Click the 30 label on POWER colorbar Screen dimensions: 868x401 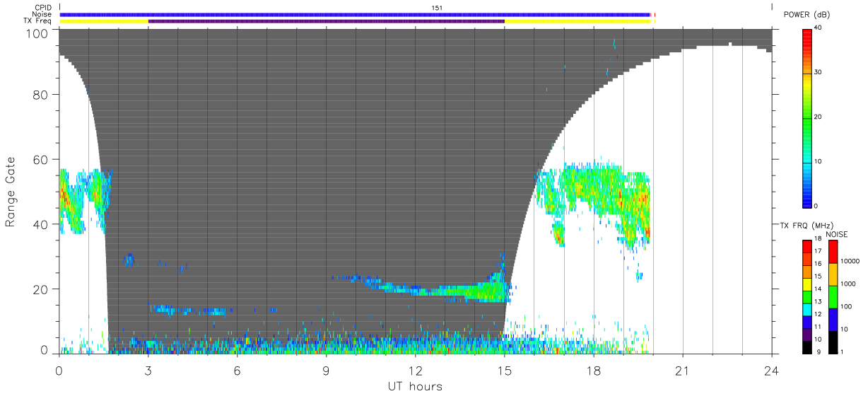818,73
